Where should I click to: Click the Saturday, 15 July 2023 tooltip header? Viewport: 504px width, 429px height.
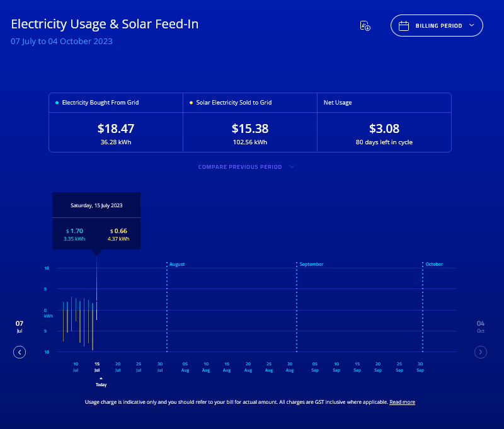click(96, 205)
